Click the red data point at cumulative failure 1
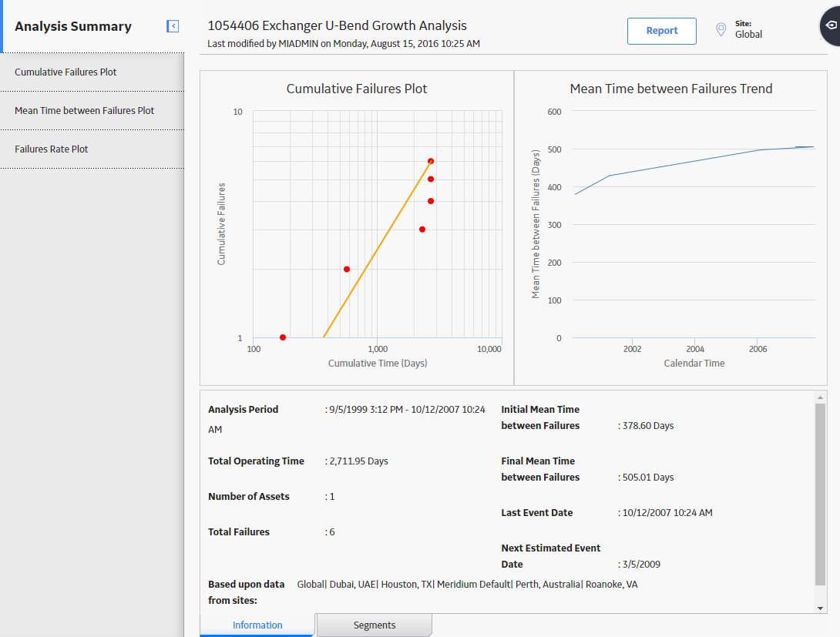This screenshot has width=840, height=637. point(283,337)
